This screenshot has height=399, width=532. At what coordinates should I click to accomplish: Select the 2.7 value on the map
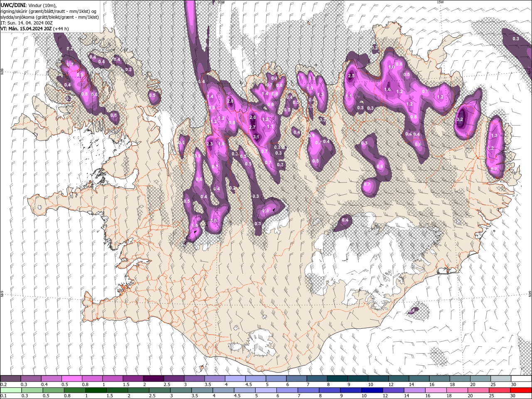click(x=252, y=127)
